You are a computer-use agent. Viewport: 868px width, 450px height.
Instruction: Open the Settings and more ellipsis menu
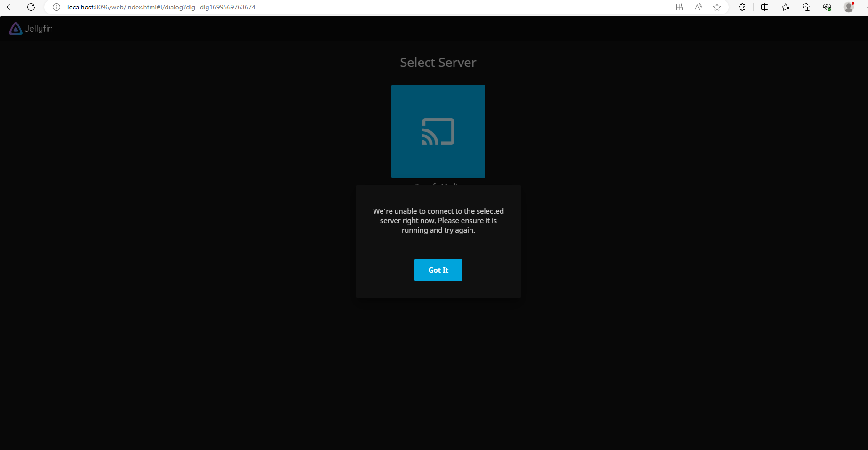coord(866,7)
